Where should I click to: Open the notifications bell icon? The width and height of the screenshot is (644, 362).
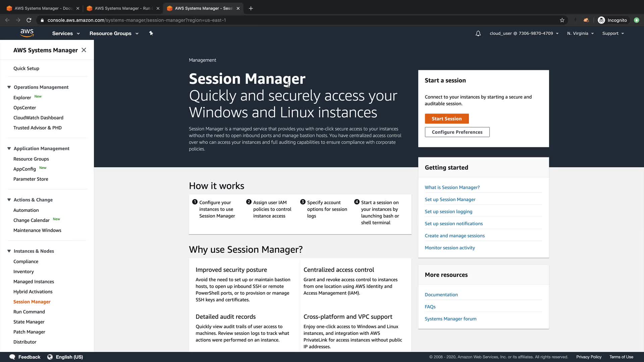click(x=478, y=34)
